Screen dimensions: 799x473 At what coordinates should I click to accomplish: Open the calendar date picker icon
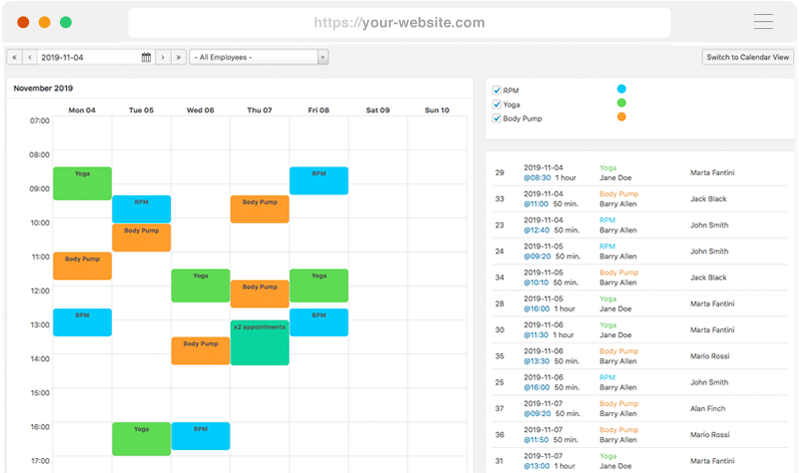click(x=146, y=57)
